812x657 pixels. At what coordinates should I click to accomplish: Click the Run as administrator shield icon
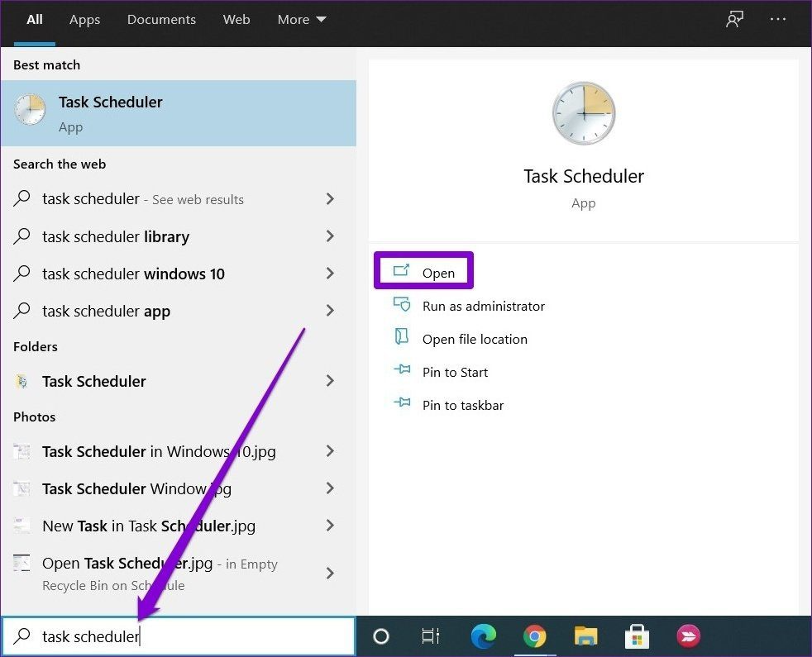(x=402, y=304)
